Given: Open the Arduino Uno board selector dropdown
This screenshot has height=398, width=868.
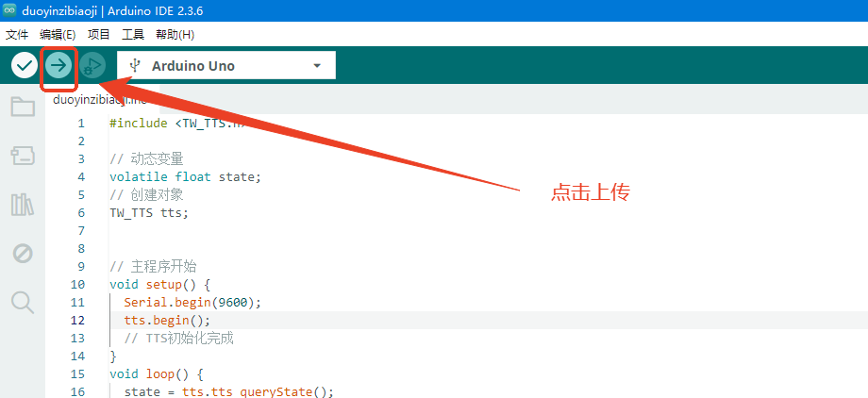Looking at the screenshot, I should pyautogui.click(x=226, y=65).
